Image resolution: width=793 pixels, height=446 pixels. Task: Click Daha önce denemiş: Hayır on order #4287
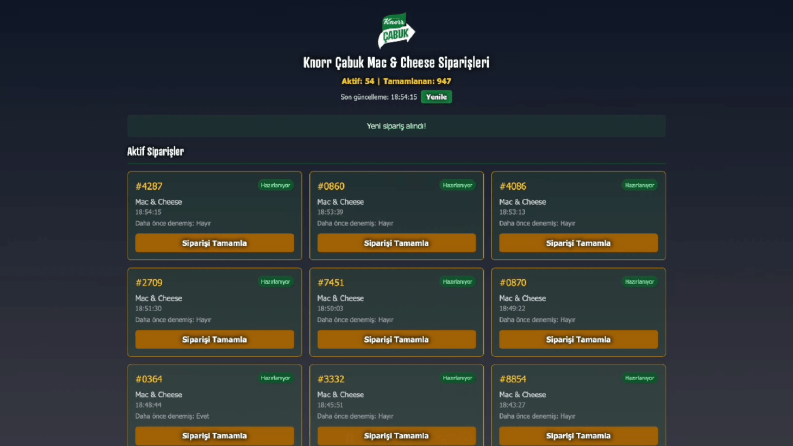tap(173, 224)
